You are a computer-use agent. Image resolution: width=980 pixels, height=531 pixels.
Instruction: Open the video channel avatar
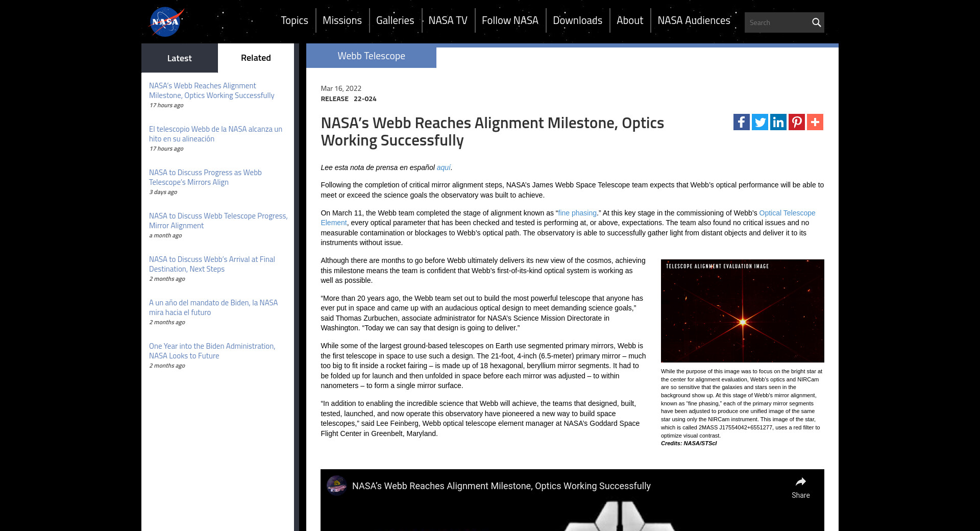pos(336,486)
